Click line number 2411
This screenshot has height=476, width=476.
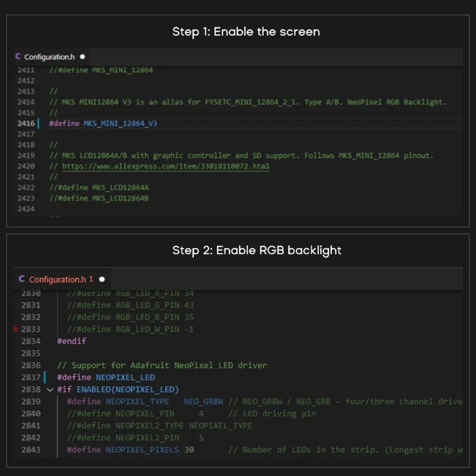[26, 70]
